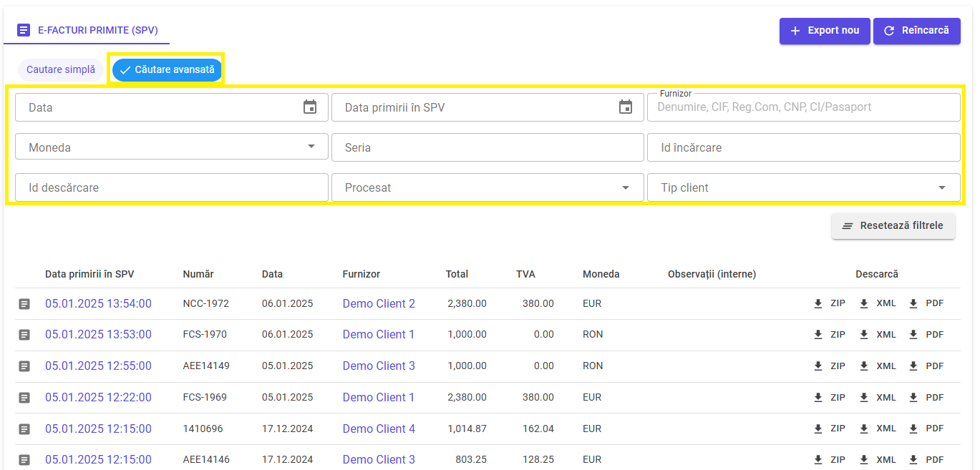Select the TVA value 162.04
The width and height of the screenshot is (980, 470).
(538, 429)
